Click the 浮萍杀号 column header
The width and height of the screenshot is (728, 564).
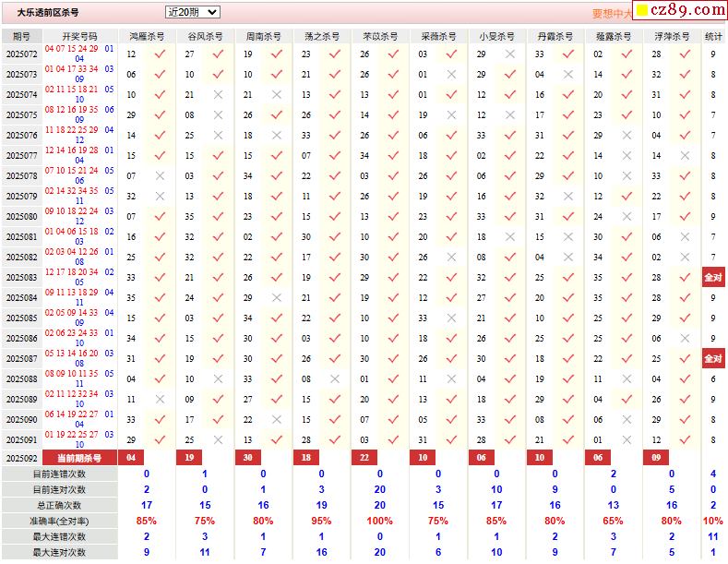672,36
